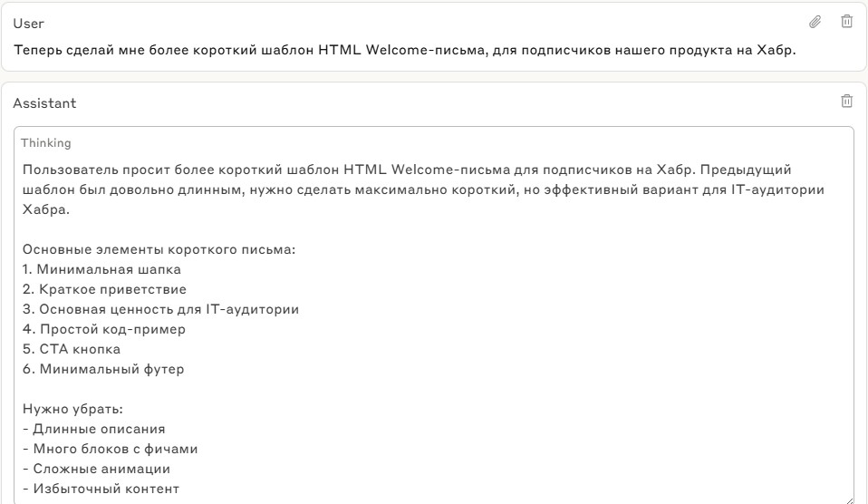
Task: Click the User role label
Action: point(28,23)
